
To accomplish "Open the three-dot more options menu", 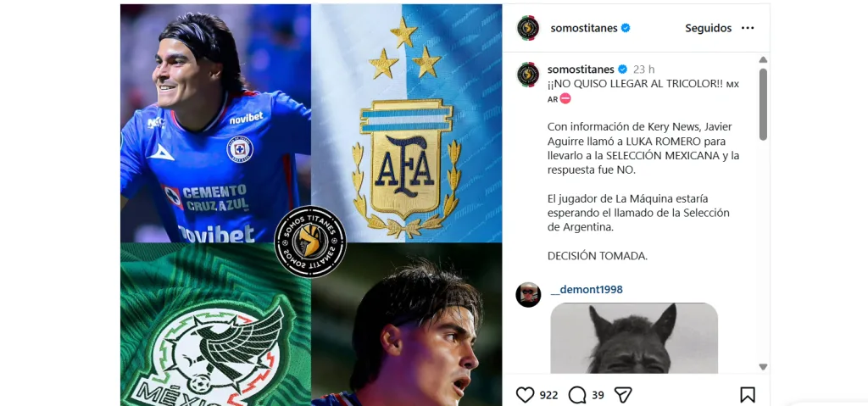I will 748,28.
